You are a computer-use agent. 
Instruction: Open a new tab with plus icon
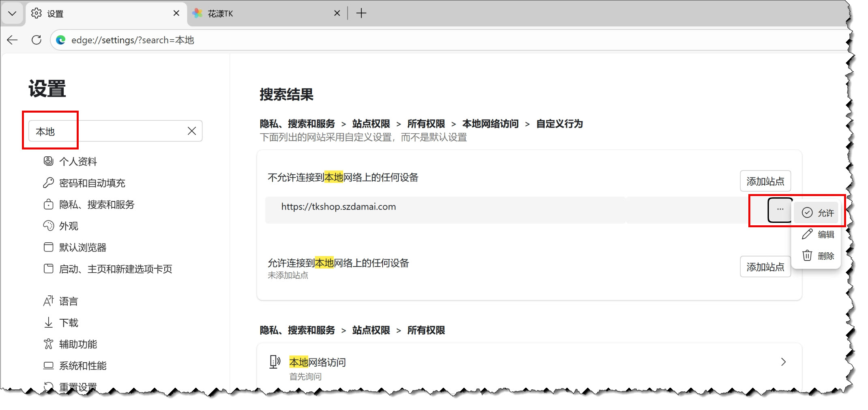(x=361, y=13)
